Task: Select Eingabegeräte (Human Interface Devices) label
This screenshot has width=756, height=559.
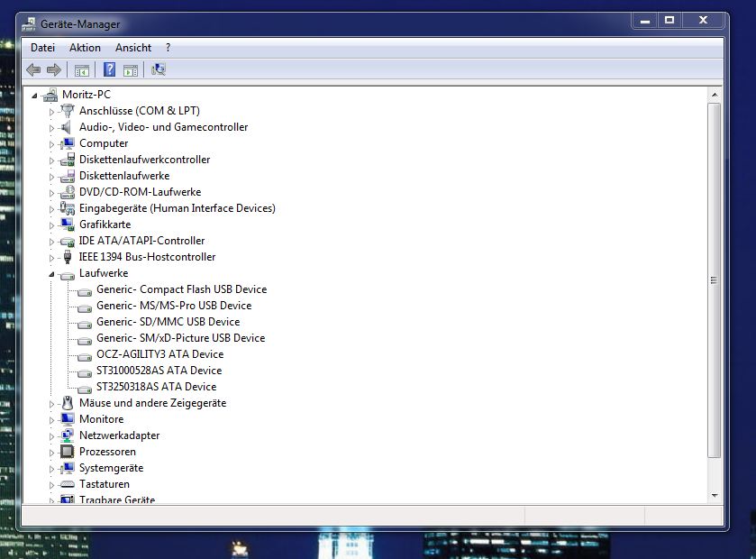Action: [177, 208]
